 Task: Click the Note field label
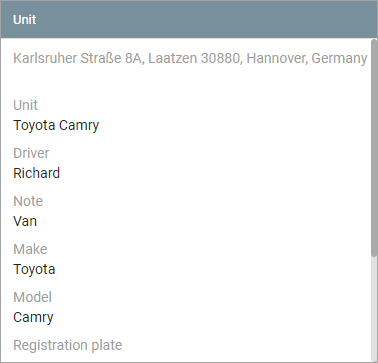pyautogui.click(x=28, y=201)
